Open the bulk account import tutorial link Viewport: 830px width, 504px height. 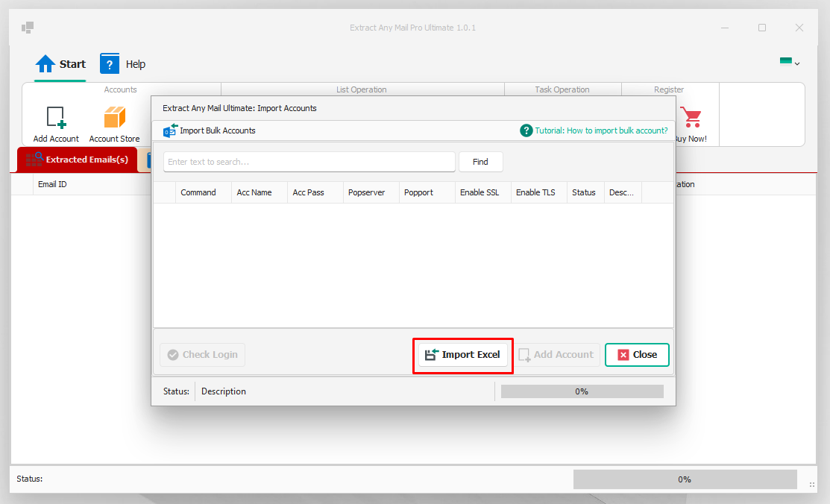tap(601, 130)
